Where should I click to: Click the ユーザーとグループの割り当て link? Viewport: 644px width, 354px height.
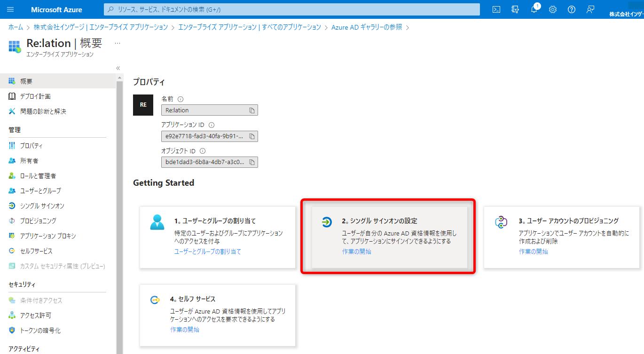[x=208, y=252]
